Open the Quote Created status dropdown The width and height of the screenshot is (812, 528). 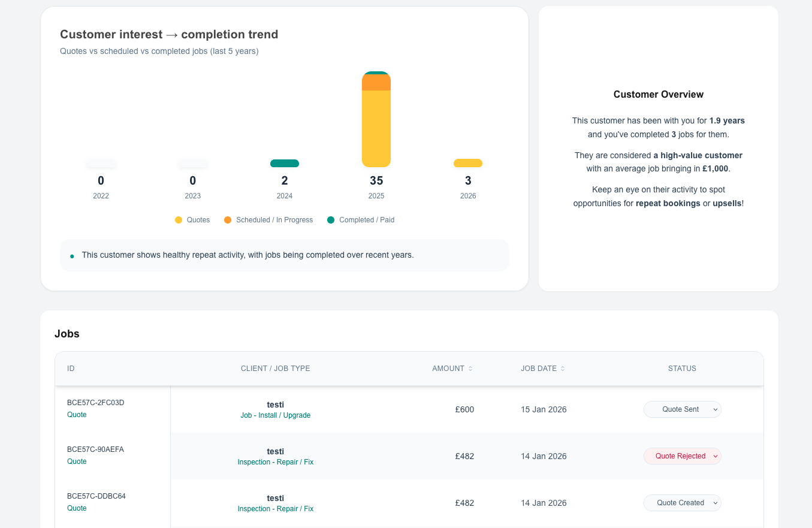pyautogui.click(x=682, y=503)
